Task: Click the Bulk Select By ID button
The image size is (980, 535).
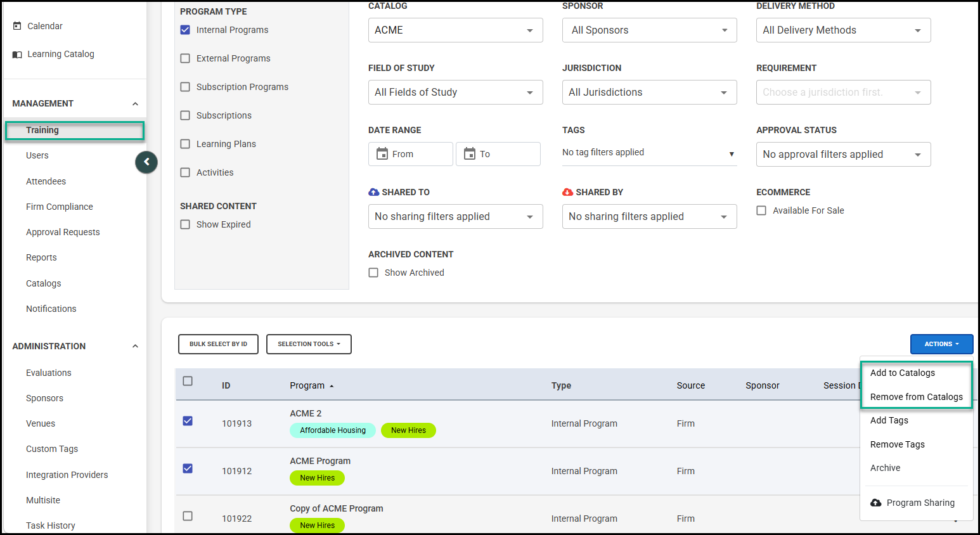Action: (218, 344)
